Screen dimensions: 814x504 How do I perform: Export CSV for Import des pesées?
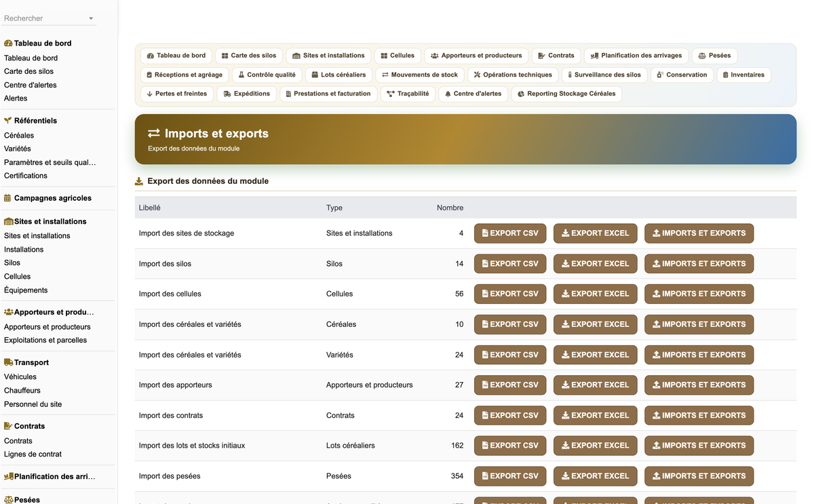click(x=510, y=476)
